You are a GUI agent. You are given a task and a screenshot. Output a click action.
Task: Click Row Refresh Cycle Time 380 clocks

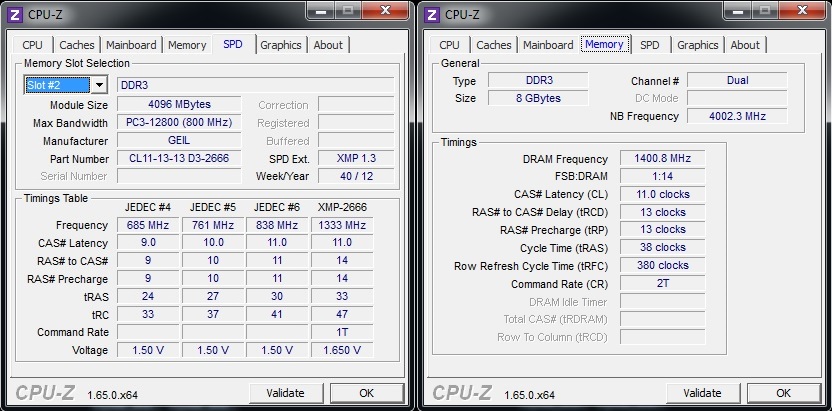pyautogui.click(x=663, y=265)
